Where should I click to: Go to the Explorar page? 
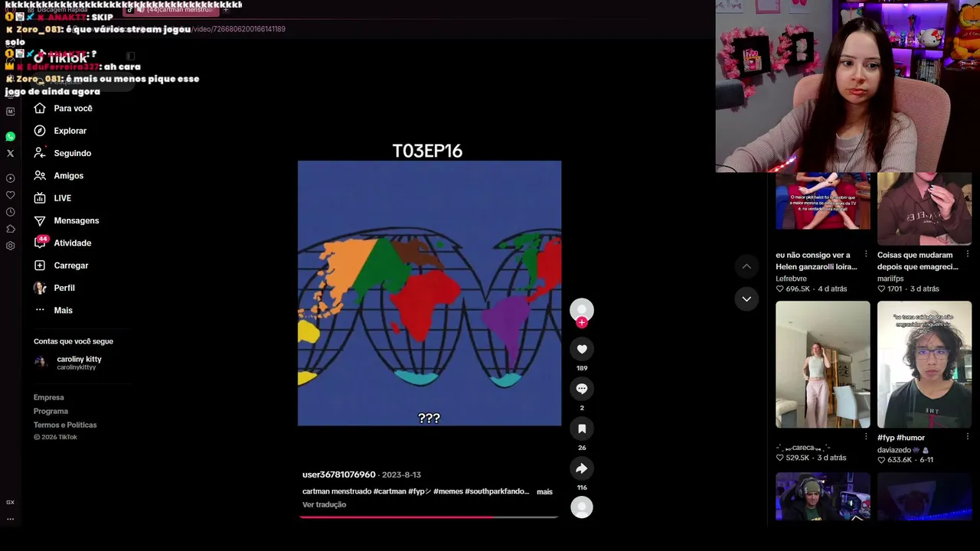point(70,131)
